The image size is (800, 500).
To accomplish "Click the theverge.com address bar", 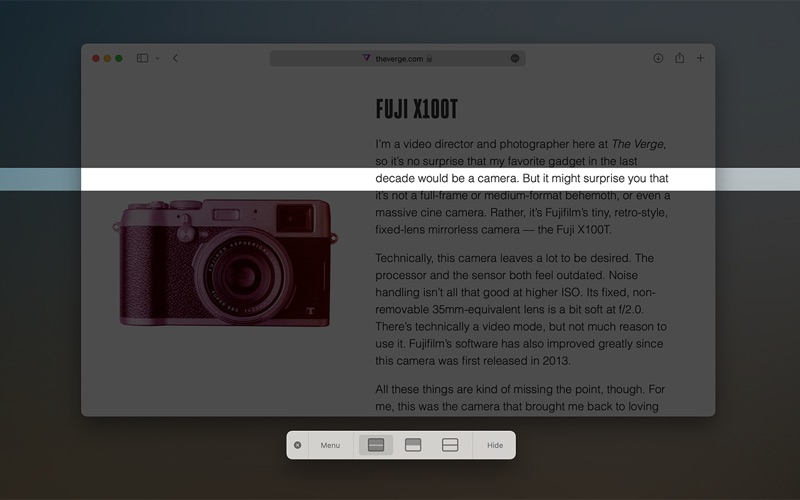I will point(397,58).
